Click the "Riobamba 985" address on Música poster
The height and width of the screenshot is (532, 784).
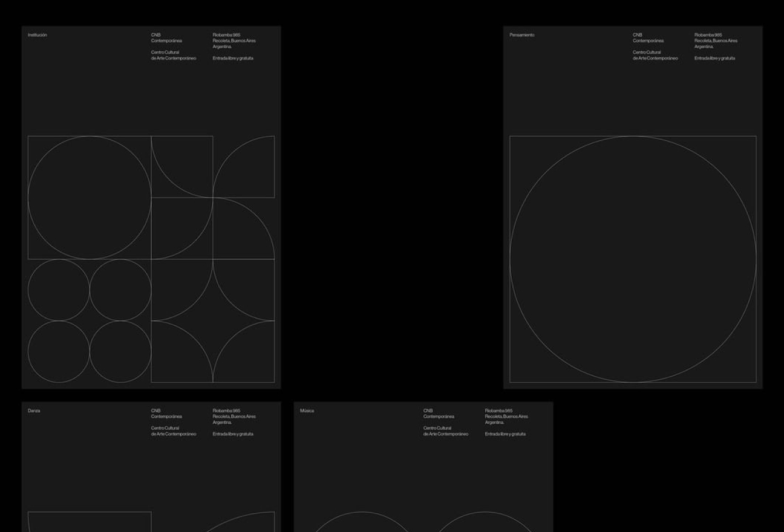[506, 417]
